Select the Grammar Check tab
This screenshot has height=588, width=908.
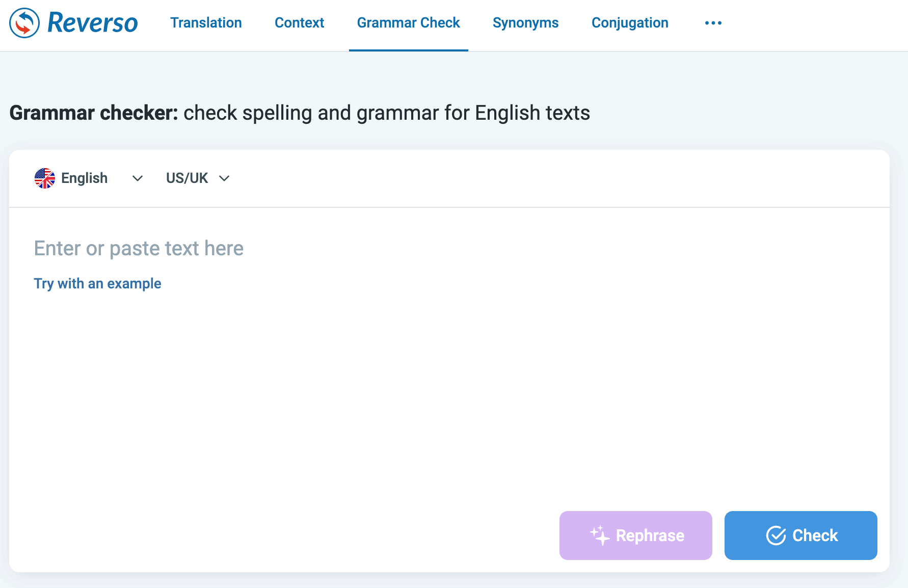(x=408, y=23)
